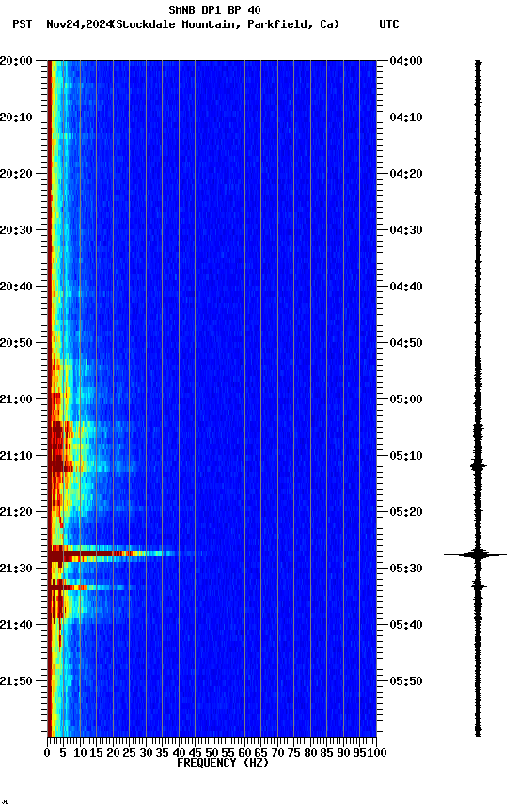This screenshot has width=519, height=812.
Task: Click the title text 'SMNB DP1 BP 40'
Action: [x=214, y=9]
